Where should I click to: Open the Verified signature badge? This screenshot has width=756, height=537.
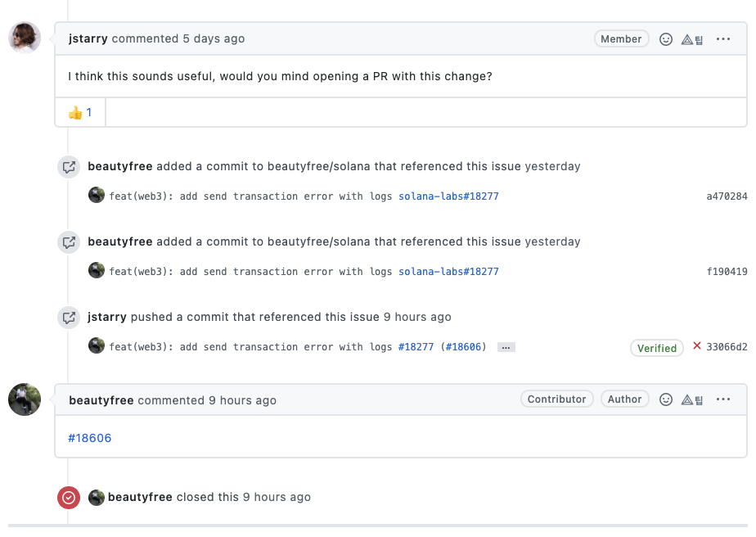pyautogui.click(x=657, y=348)
